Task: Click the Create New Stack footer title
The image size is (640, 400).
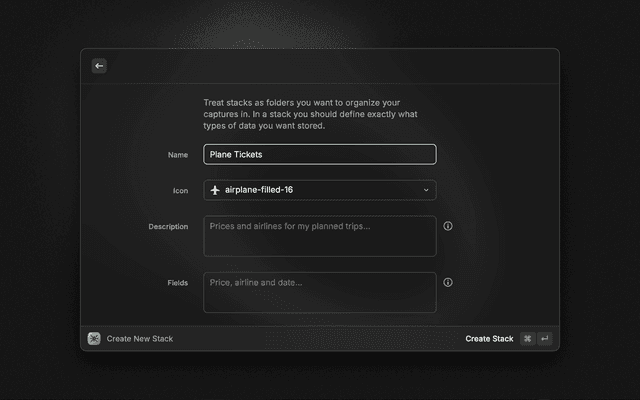Action: [x=140, y=339]
